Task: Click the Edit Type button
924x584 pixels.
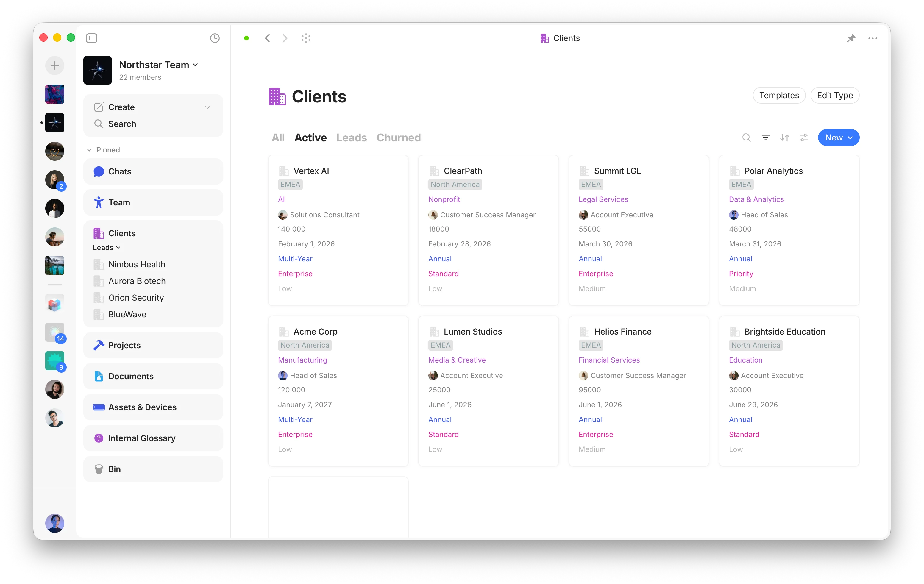Action: tap(835, 95)
